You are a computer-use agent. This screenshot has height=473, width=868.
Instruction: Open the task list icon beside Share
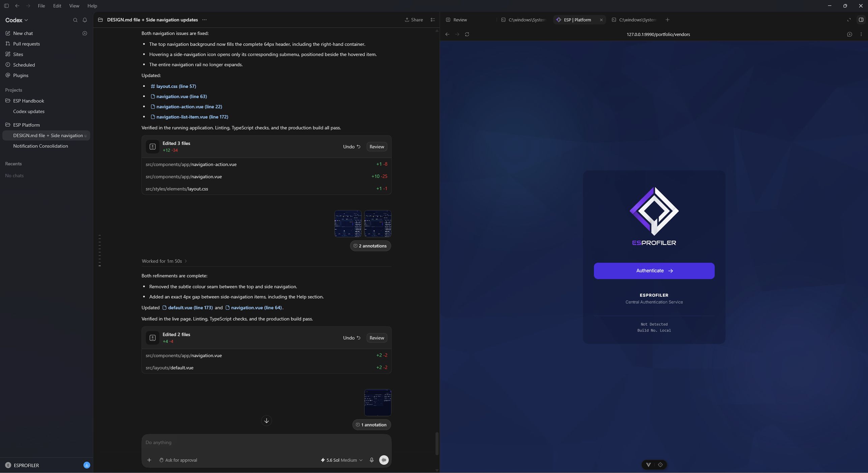(433, 20)
